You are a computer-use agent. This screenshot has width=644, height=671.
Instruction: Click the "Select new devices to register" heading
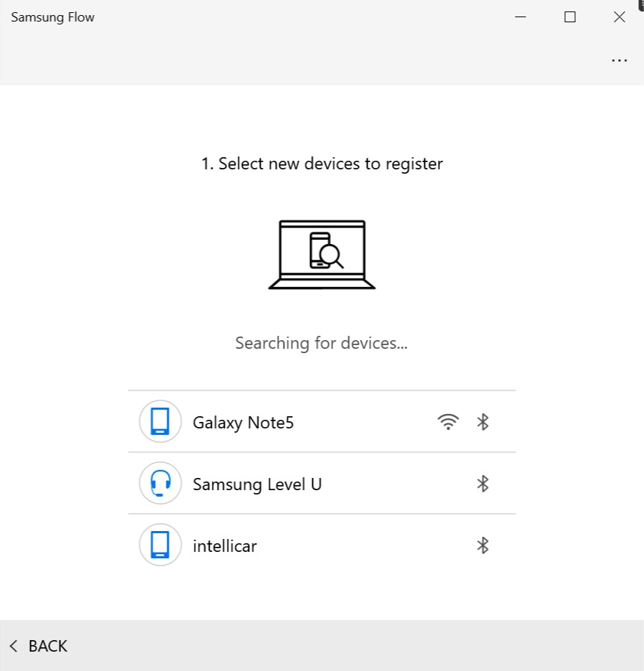(322, 164)
